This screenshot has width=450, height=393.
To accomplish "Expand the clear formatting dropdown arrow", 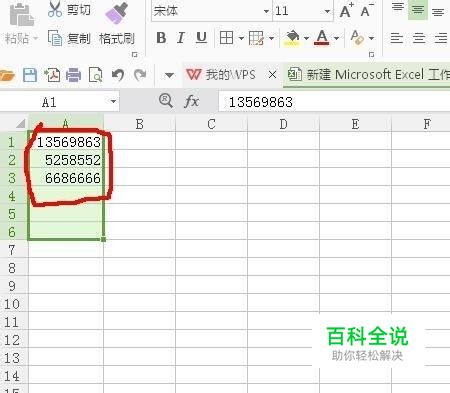I will click(371, 38).
